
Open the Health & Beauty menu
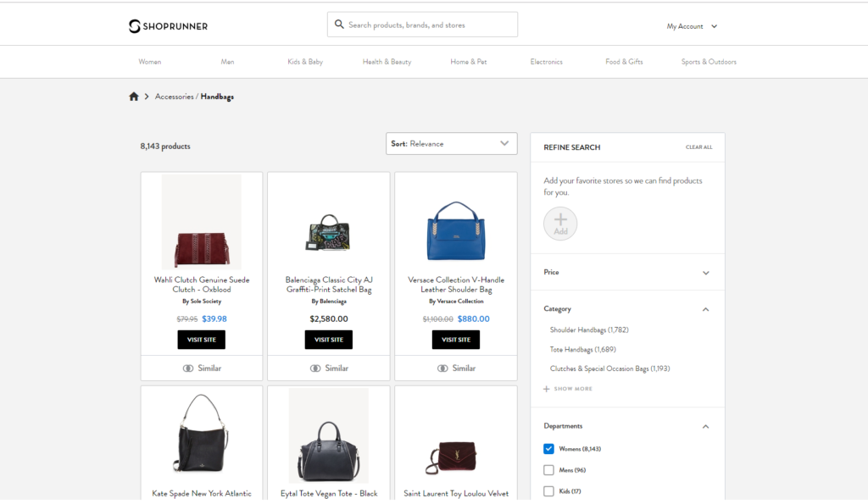tap(387, 62)
